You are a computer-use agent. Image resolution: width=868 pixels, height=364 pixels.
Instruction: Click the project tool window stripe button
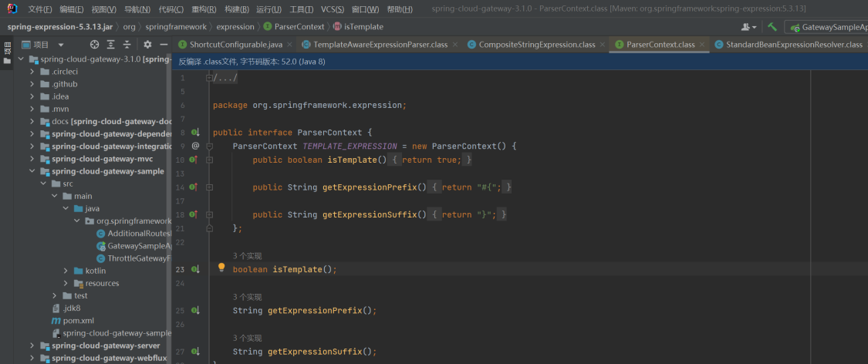[7, 52]
